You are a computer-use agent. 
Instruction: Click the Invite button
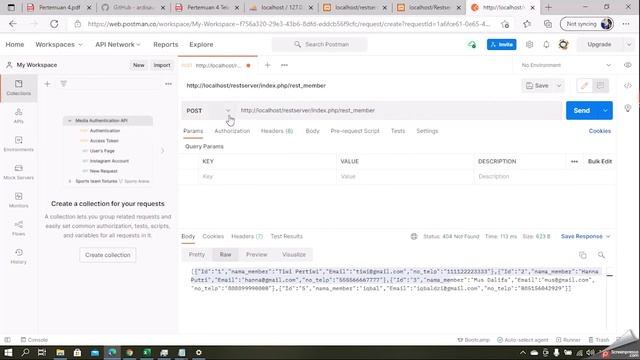tap(501, 44)
